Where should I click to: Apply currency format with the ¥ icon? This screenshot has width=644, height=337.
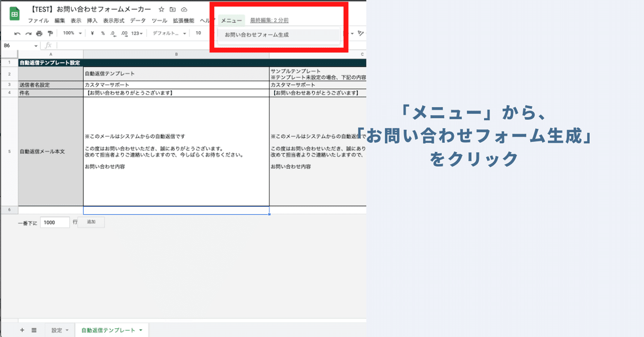tap(92, 33)
